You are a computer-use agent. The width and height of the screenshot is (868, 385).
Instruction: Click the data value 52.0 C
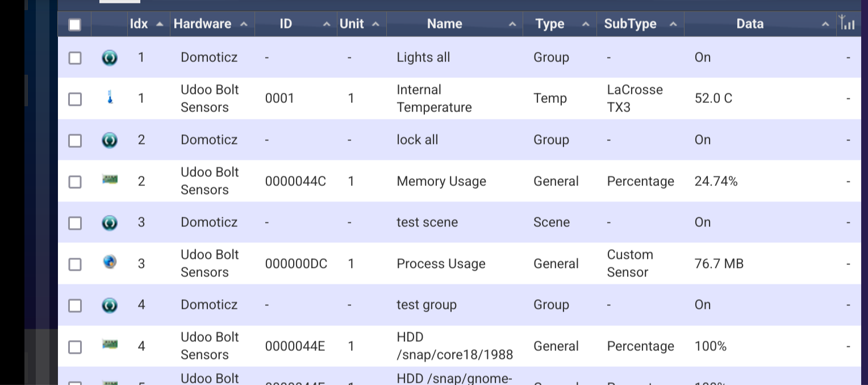(x=713, y=98)
